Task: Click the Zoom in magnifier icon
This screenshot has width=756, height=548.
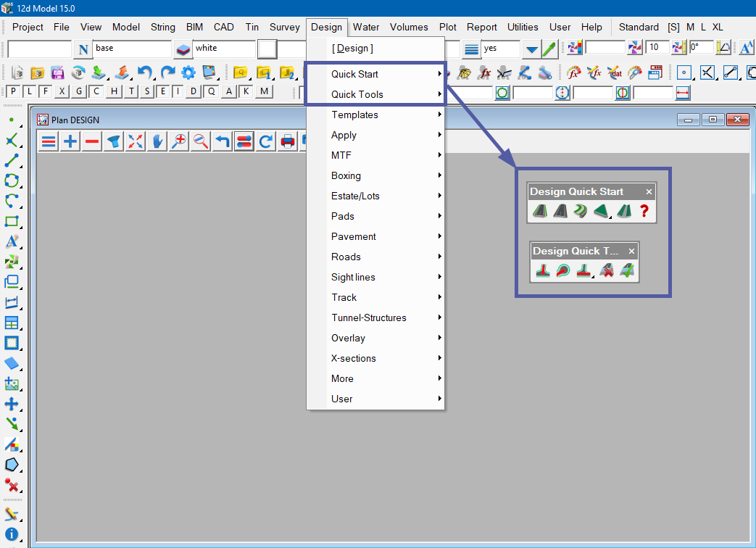Action: click(x=179, y=141)
